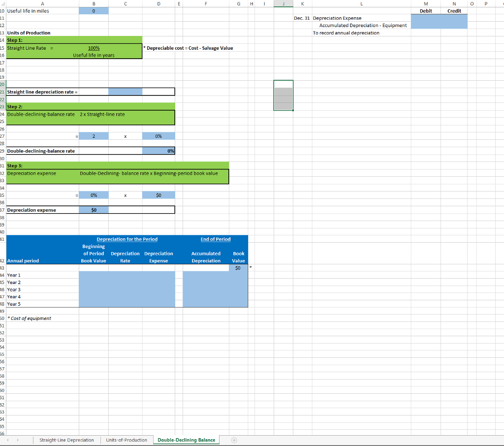Switch to the Straight-Line Depreciation sheet tab
504x446 pixels.
tap(66, 440)
